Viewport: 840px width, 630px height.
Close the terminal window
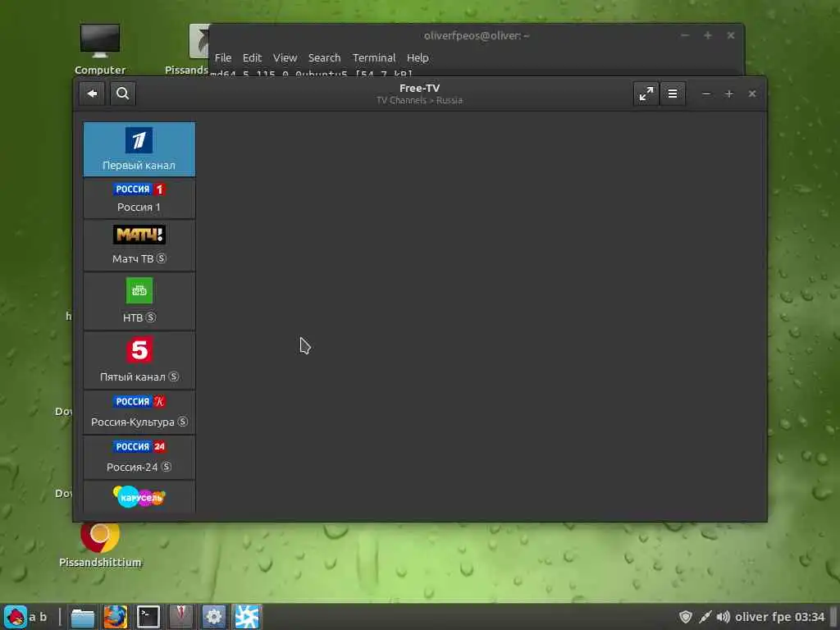pos(731,35)
